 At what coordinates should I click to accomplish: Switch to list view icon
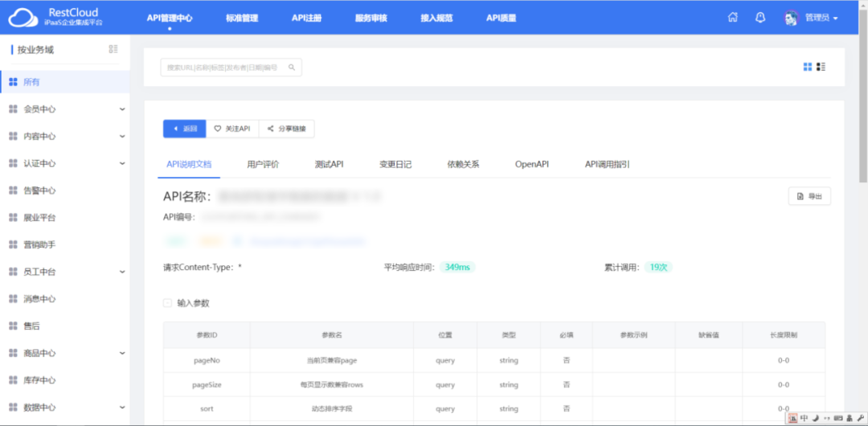pos(821,67)
